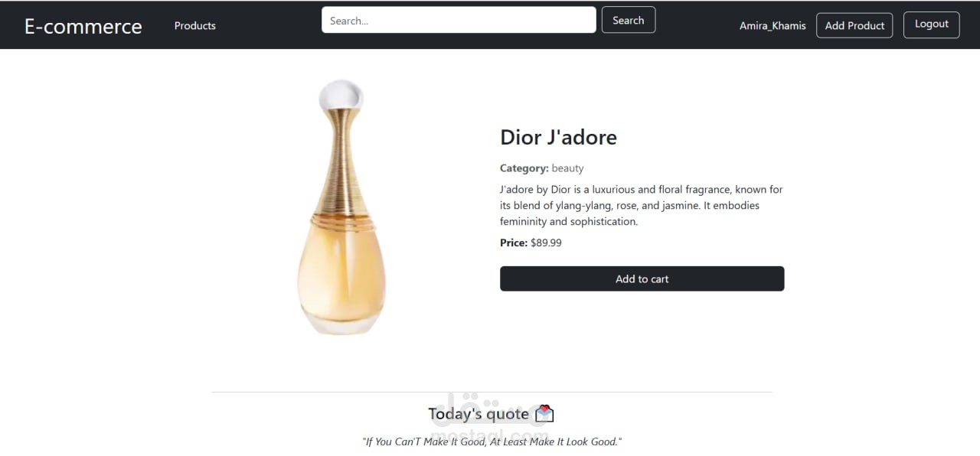Screen dimensions: 980x456
Task: Open the E-commerce brand home link
Action: click(x=83, y=26)
